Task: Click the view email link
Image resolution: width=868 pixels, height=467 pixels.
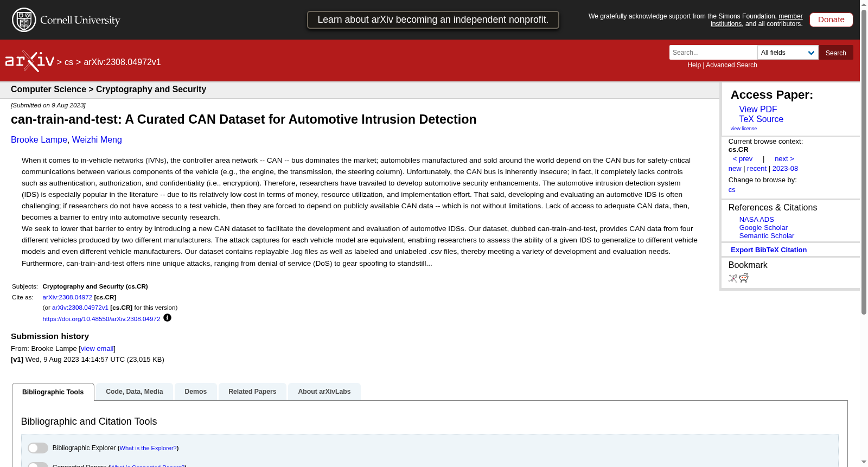Action: (x=97, y=349)
